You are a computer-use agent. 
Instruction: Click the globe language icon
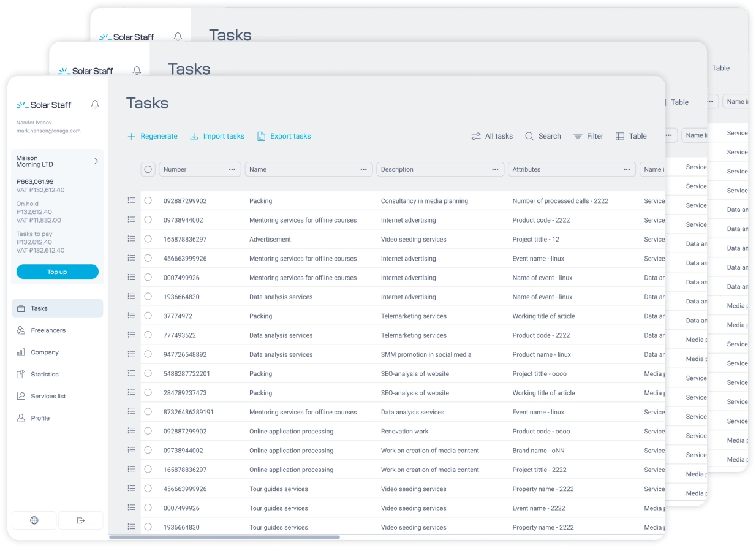tap(34, 520)
